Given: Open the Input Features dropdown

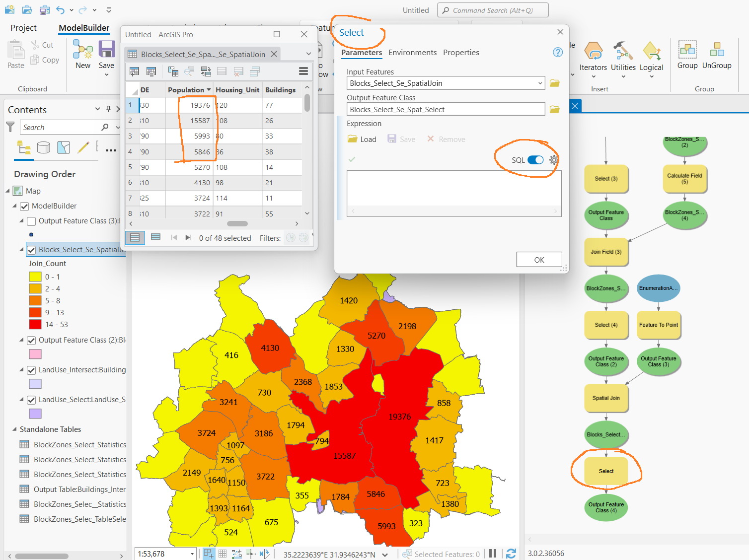Looking at the screenshot, I should [540, 83].
